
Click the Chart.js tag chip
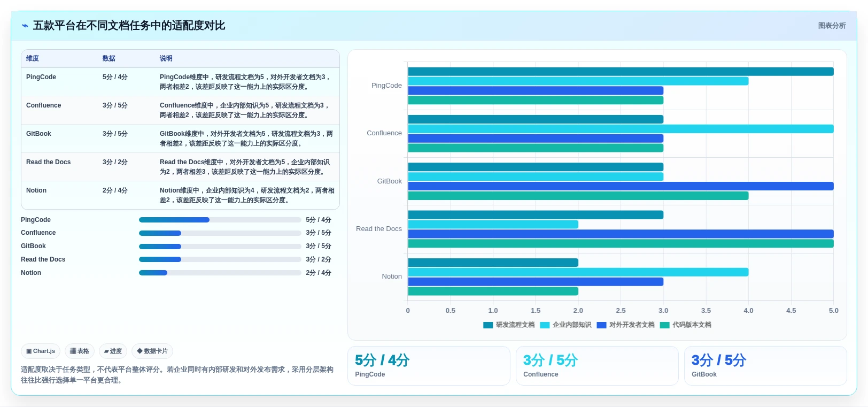click(x=41, y=351)
